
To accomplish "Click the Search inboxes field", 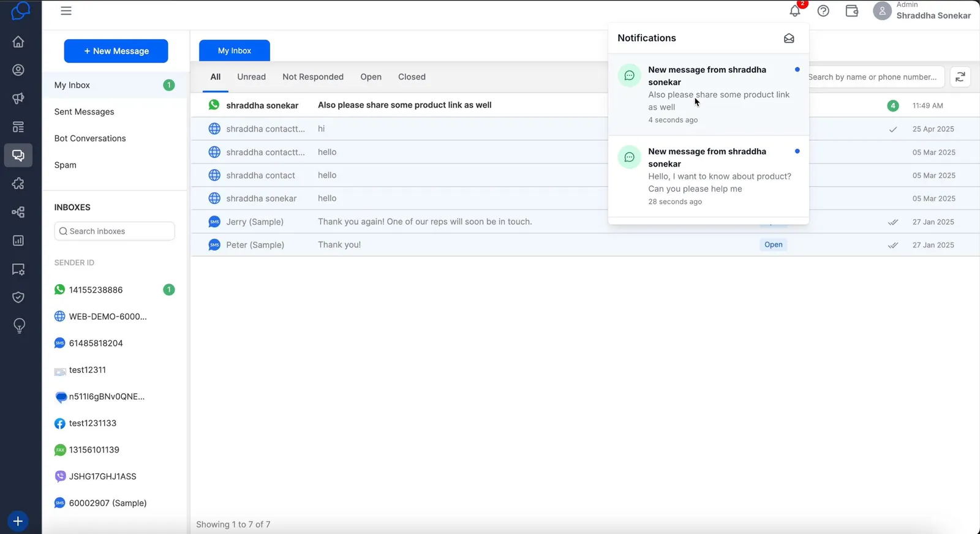I will pyautogui.click(x=115, y=231).
